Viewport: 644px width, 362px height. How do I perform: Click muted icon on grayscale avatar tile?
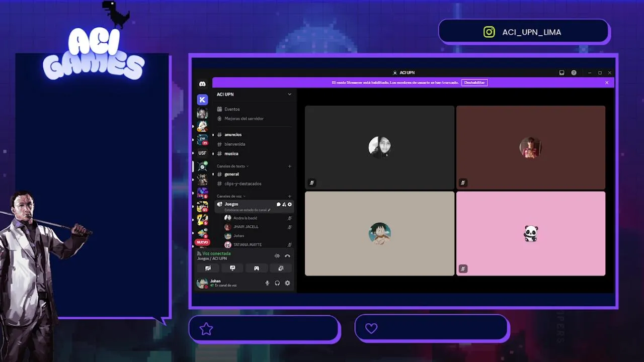point(312,183)
